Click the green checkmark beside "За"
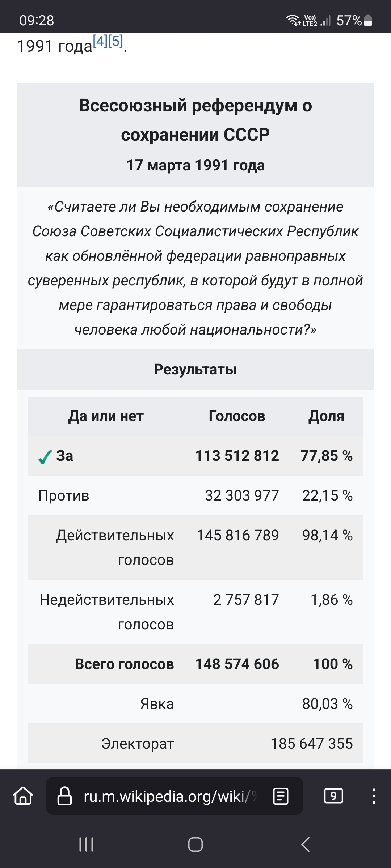Screen dimensions: 391x868 click(x=45, y=457)
